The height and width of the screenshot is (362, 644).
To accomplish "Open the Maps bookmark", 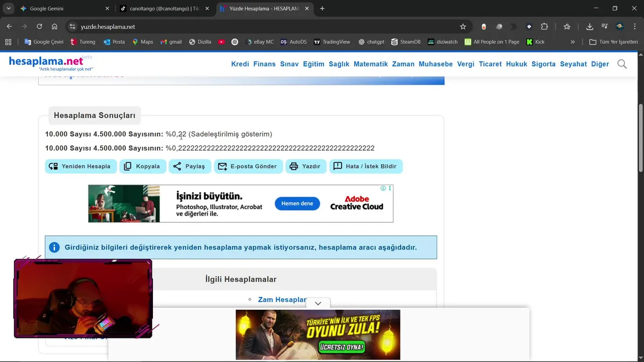I will [142, 42].
